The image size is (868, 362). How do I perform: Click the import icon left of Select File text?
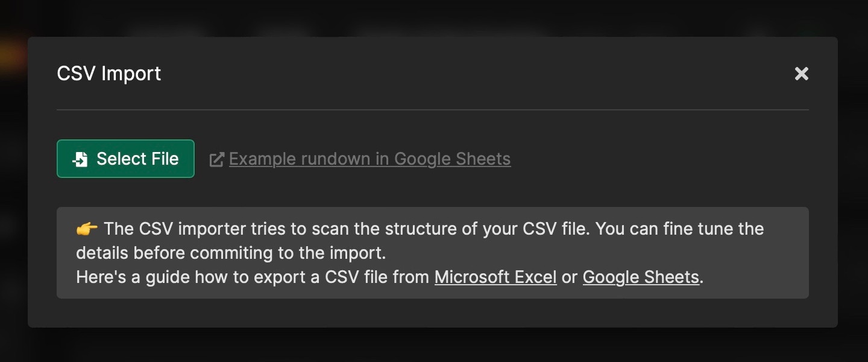(x=81, y=159)
